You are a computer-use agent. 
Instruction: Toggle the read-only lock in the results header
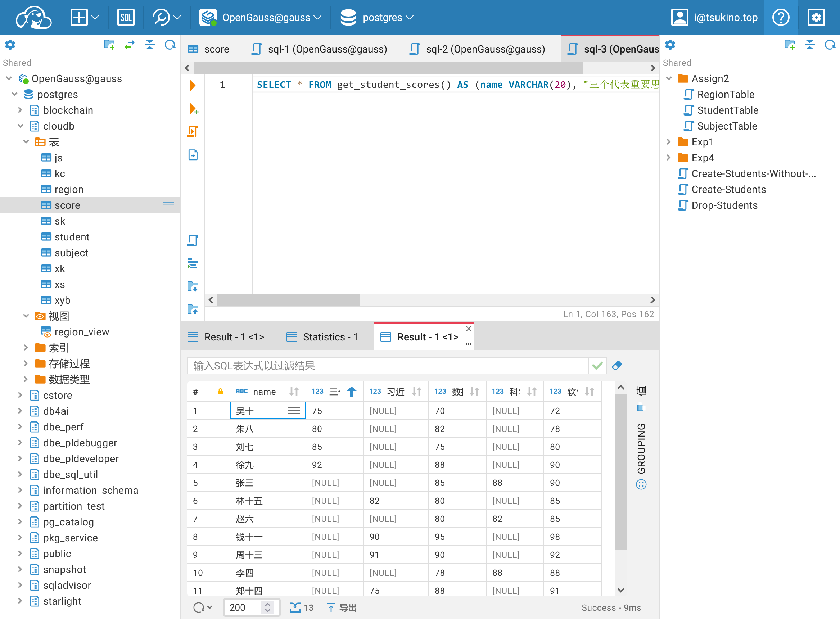(220, 392)
